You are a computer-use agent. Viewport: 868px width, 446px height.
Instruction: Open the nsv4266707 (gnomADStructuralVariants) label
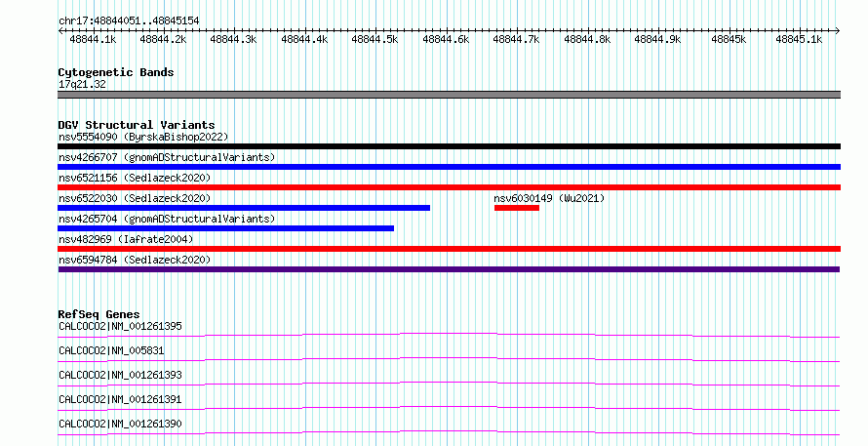click(x=167, y=157)
